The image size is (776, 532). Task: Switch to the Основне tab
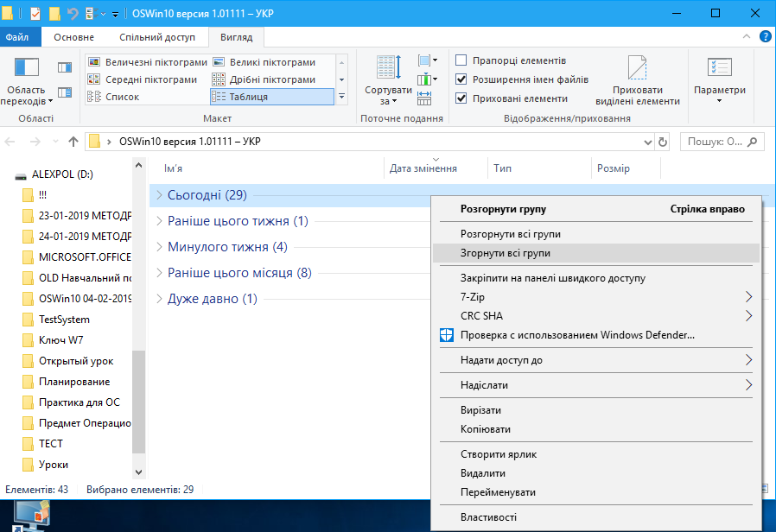pyautogui.click(x=73, y=37)
